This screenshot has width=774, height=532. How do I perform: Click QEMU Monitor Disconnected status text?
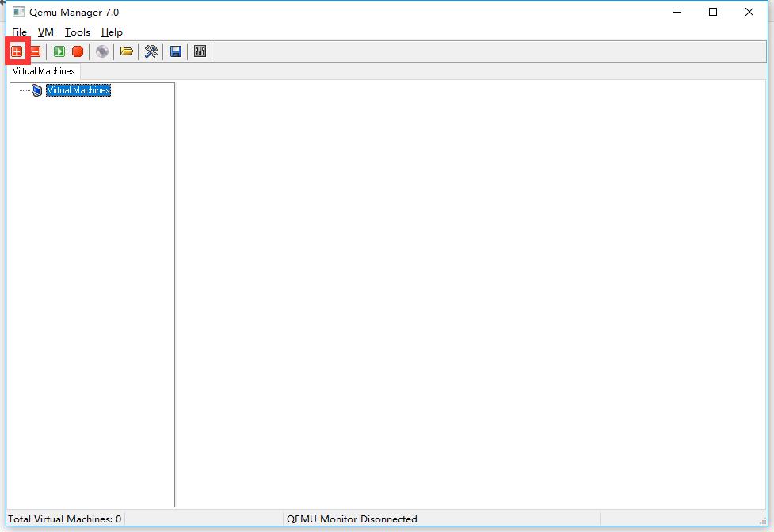tap(352, 519)
